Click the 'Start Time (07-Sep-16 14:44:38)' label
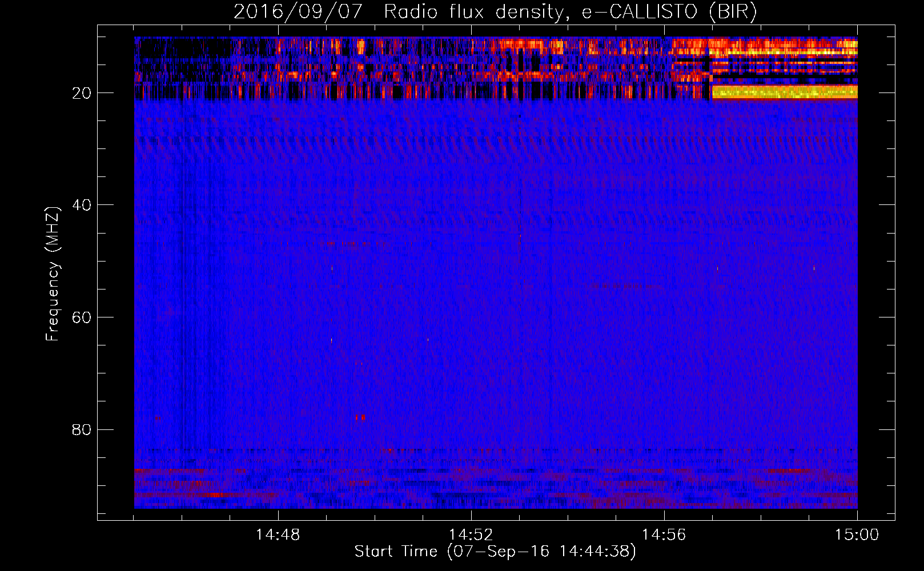The width and height of the screenshot is (924, 571). point(495,552)
